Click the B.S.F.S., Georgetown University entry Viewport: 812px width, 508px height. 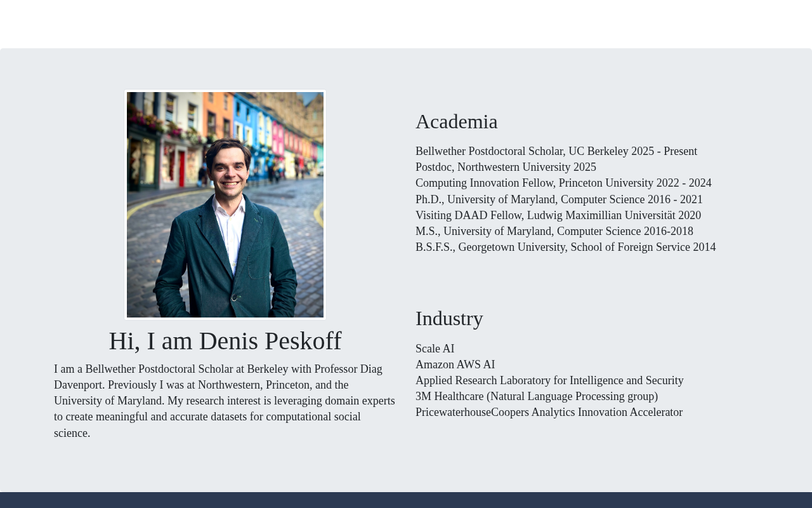click(x=565, y=247)
